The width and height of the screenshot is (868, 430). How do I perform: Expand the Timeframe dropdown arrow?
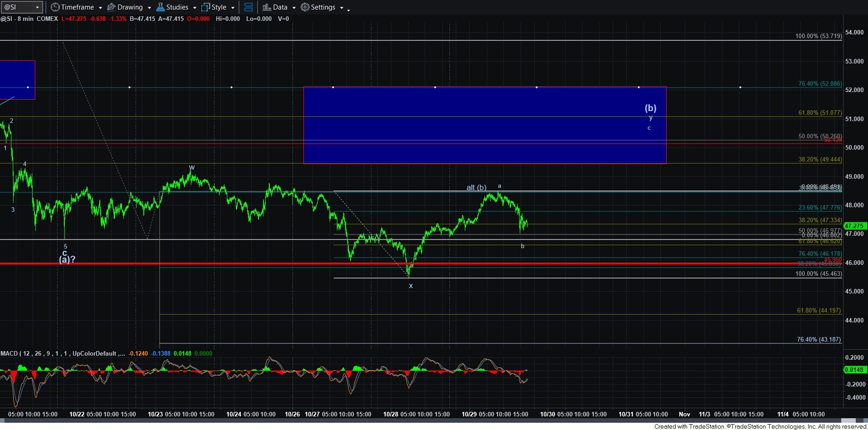coord(100,8)
